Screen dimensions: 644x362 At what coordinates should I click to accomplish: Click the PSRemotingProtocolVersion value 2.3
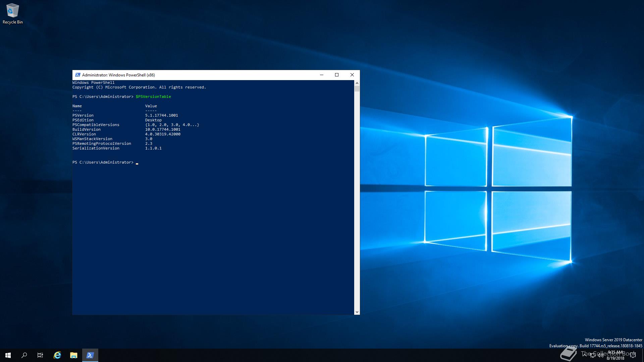149,143
